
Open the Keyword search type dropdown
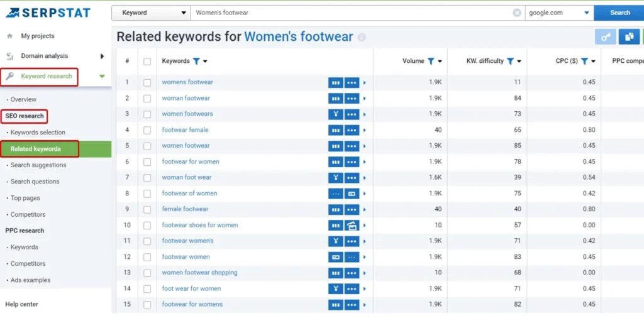point(151,13)
